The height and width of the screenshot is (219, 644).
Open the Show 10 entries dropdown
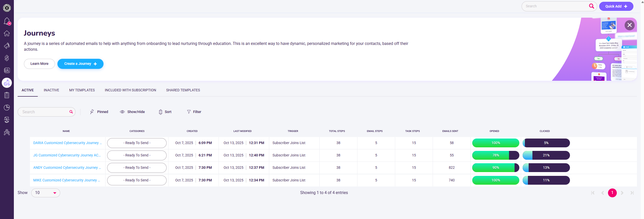(x=46, y=193)
